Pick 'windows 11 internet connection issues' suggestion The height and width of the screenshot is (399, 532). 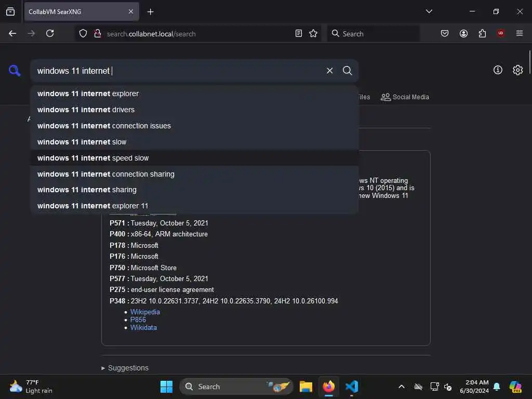(x=194, y=126)
